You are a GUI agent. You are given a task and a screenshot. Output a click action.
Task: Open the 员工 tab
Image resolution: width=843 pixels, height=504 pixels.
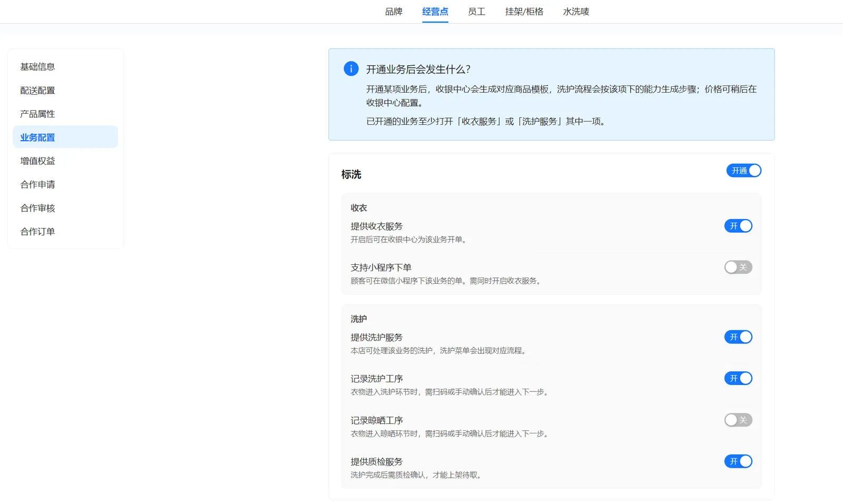(477, 12)
